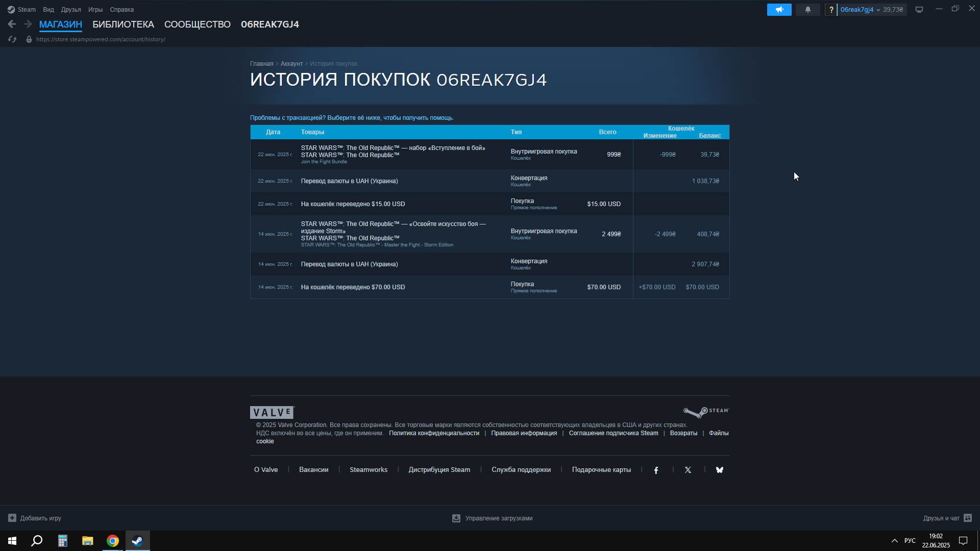Viewport: 980px width, 551px height.
Task: Click the taskbar clock 19:02
Action: pyautogui.click(x=936, y=541)
